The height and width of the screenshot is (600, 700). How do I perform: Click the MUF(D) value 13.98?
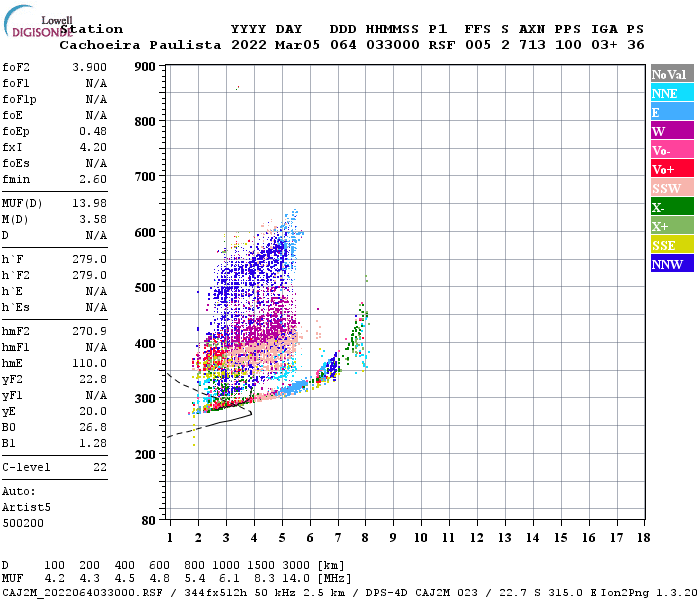89,204
